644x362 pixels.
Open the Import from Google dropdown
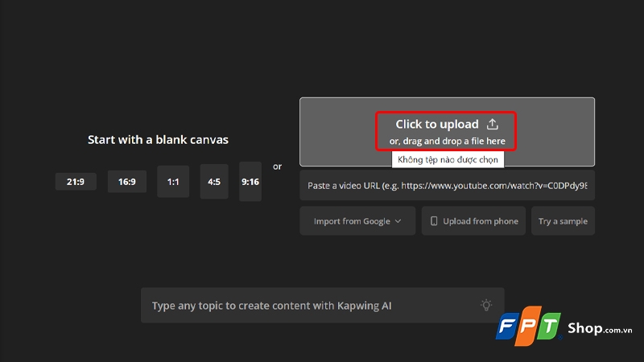click(x=357, y=221)
